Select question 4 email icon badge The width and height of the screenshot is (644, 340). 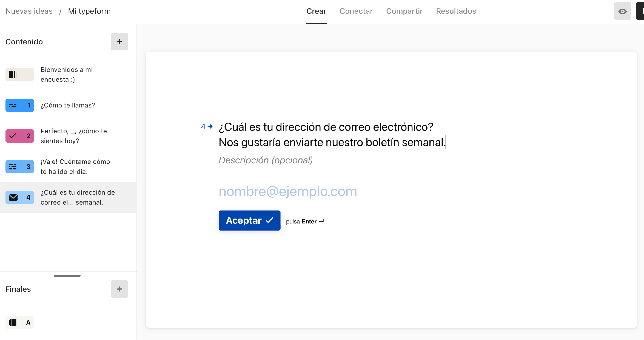pyautogui.click(x=19, y=197)
